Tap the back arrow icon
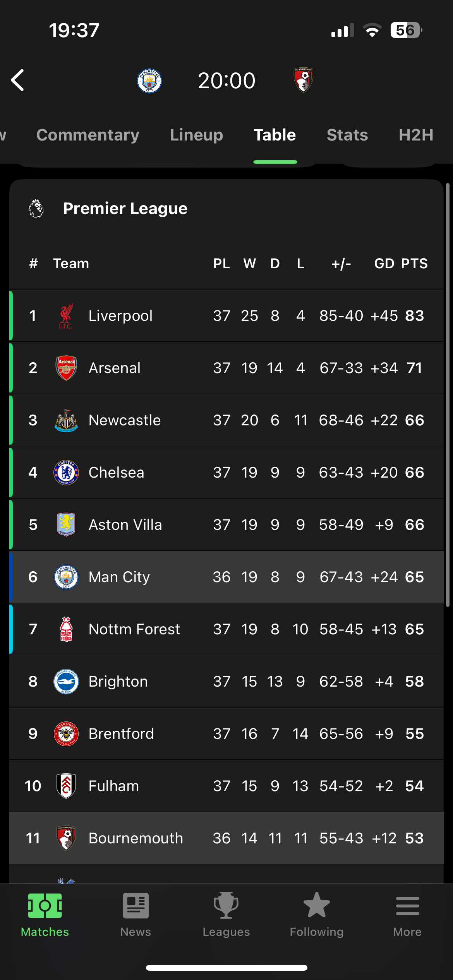 coord(18,80)
